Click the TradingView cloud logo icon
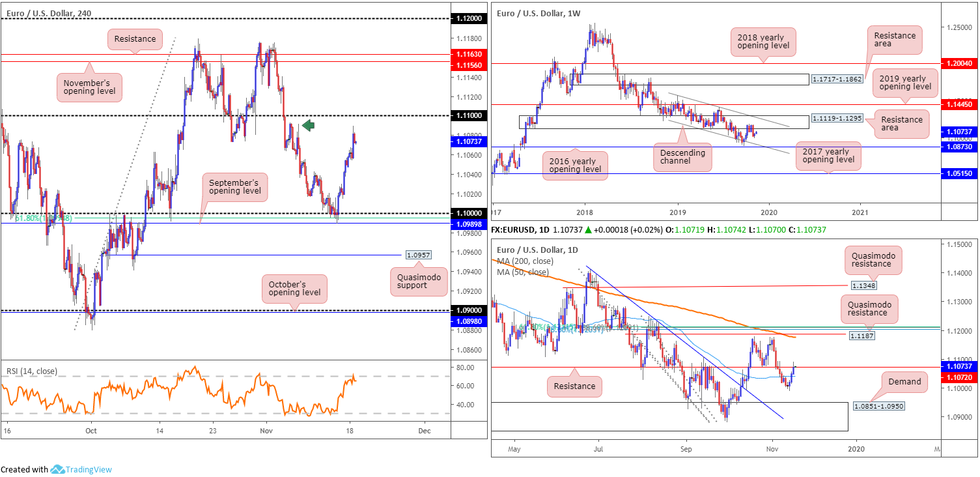 click(x=57, y=469)
